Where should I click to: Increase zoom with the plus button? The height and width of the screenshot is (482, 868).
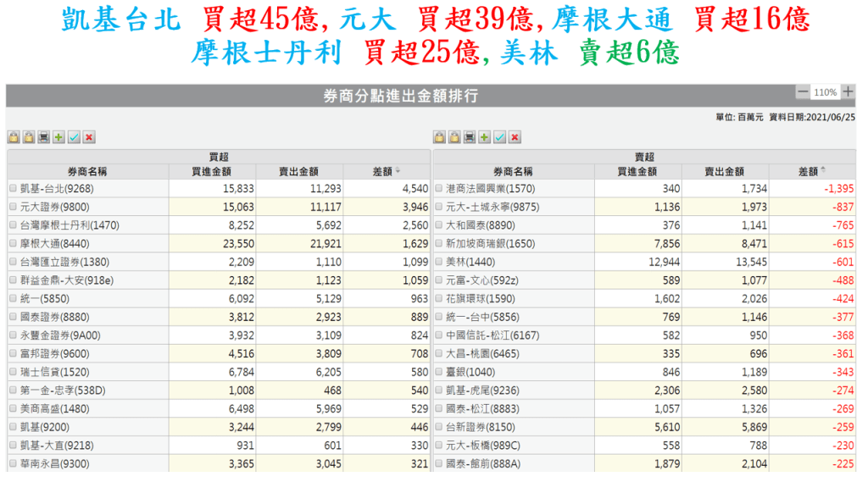(849, 91)
